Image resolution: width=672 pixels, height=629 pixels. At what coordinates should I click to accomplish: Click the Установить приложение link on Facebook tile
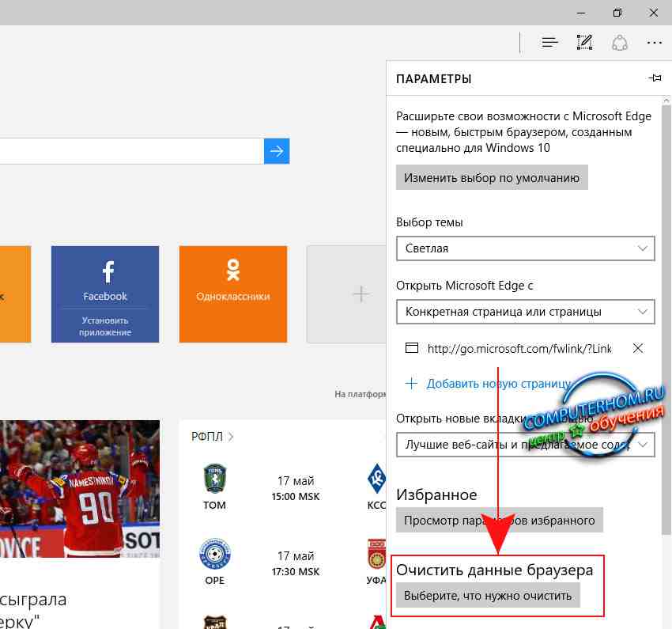[x=105, y=327]
